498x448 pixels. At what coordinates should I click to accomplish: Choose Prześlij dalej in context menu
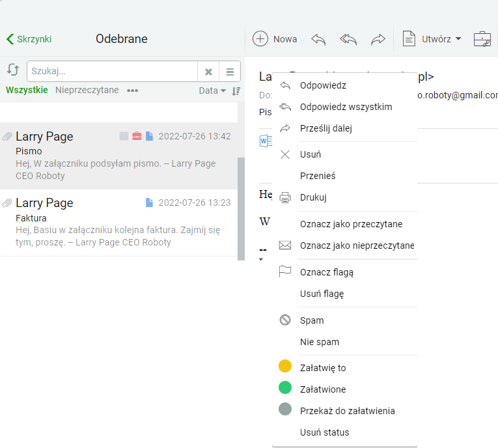pyautogui.click(x=344, y=129)
